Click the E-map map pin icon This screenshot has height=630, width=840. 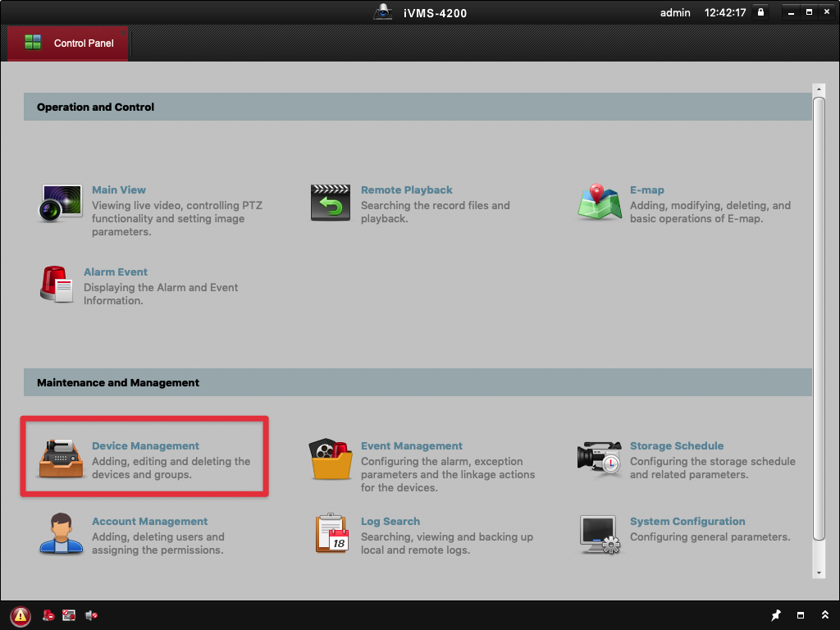click(x=599, y=203)
